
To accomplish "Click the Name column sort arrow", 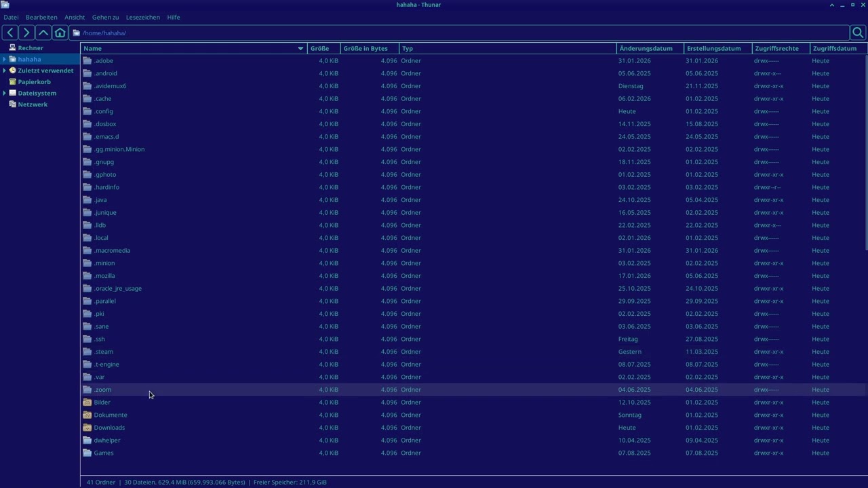I will [300, 49].
